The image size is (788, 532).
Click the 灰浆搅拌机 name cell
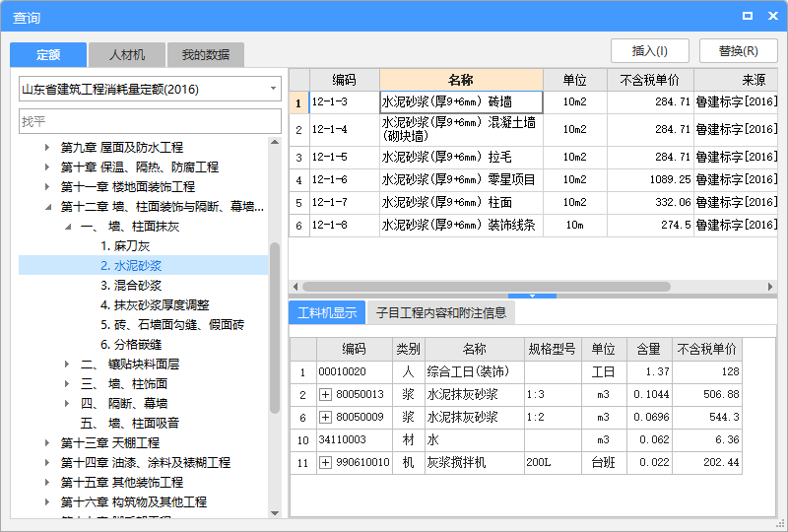click(x=475, y=463)
